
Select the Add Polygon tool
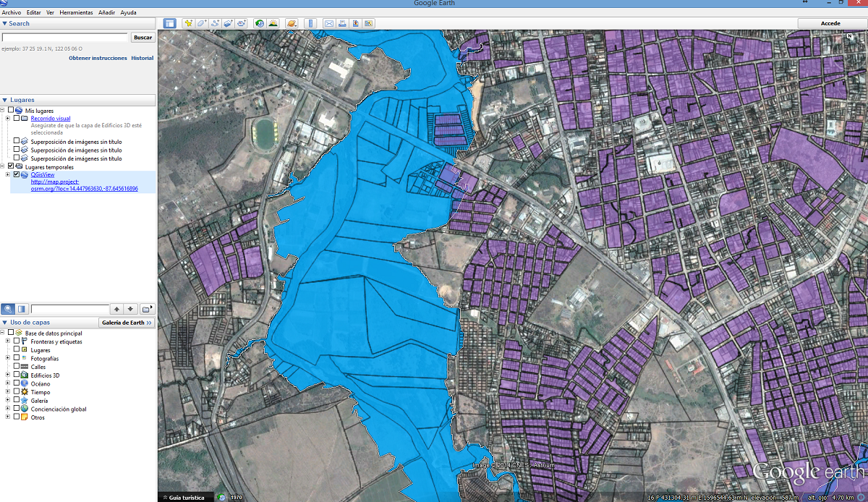coord(201,24)
